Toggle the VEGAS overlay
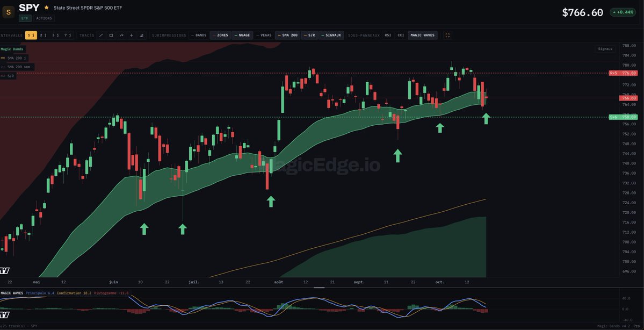The width and height of the screenshot is (644, 330). (264, 35)
